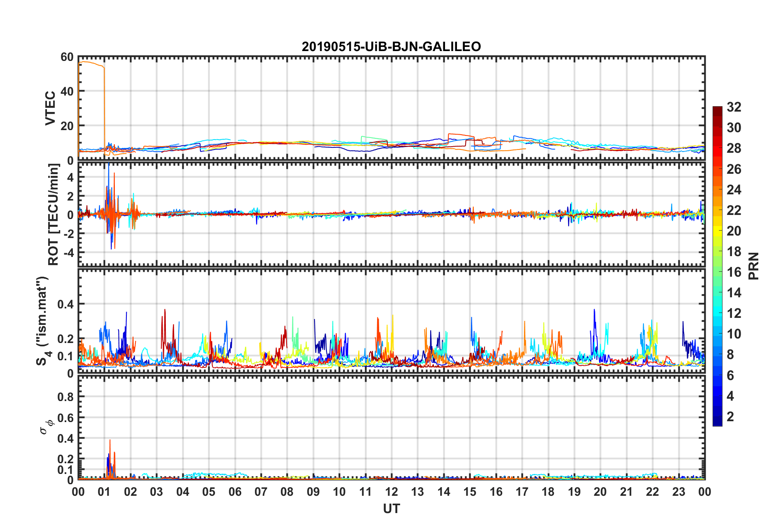Click the x-axis tick label 12
The image size is (783, 532).
391,492
